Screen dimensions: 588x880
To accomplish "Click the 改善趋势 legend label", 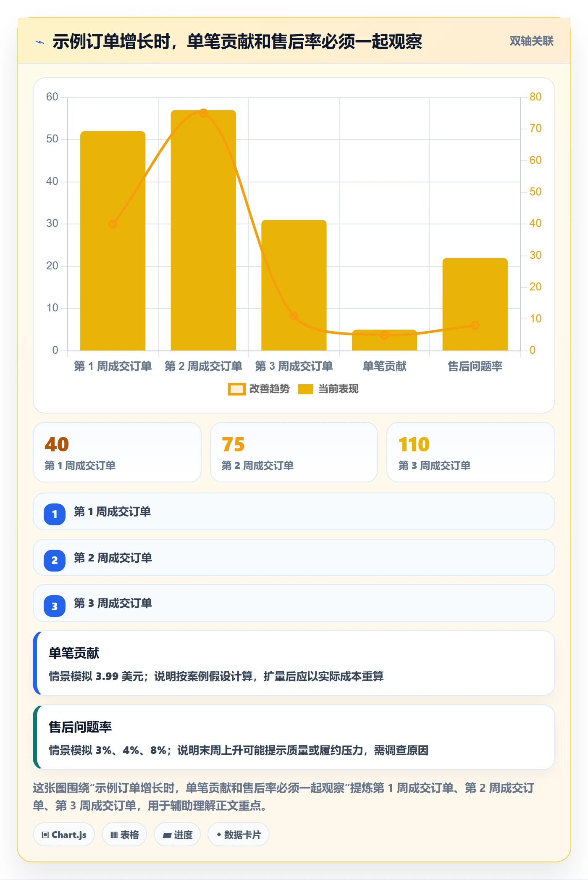I will tap(269, 389).
